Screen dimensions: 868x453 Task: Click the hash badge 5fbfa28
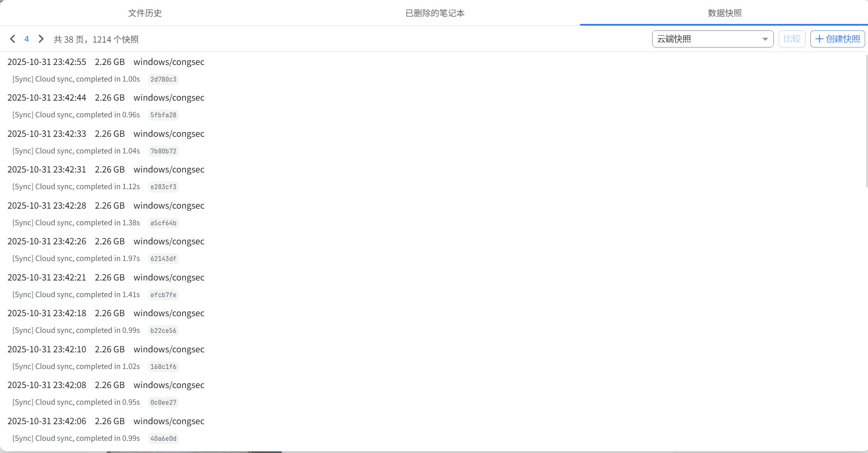163,115
